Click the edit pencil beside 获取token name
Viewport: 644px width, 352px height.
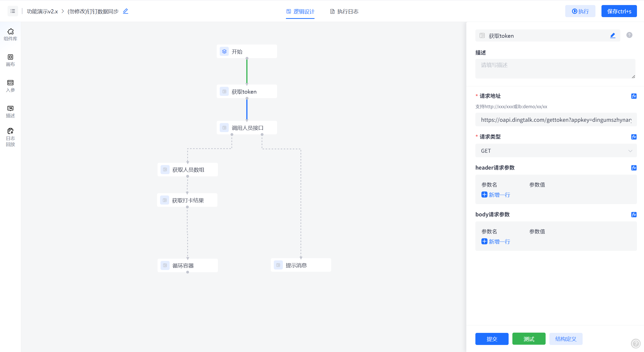pos(613,36)
